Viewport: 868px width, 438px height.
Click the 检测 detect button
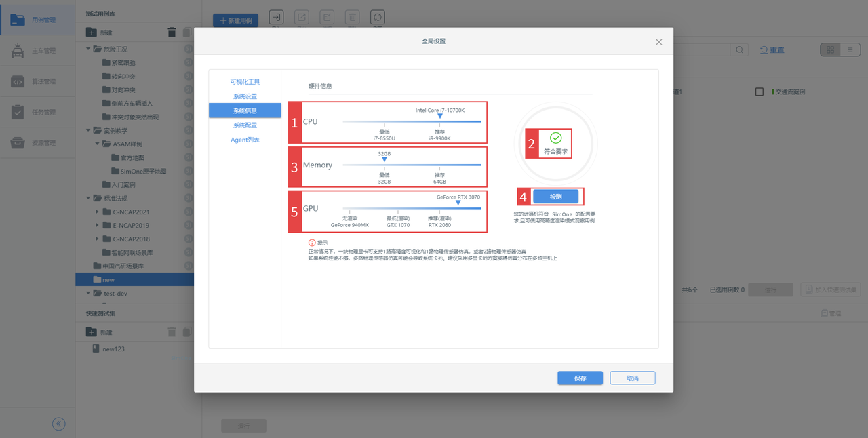(x=555, y=197)
